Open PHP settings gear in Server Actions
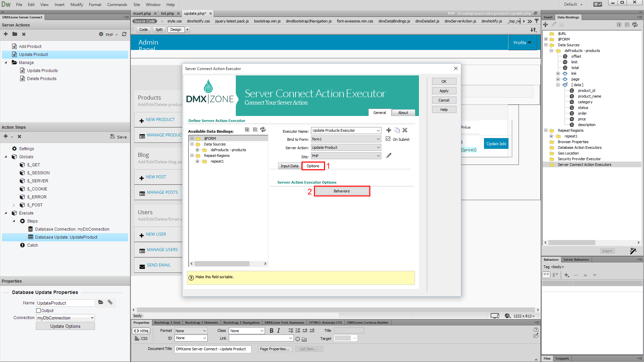The width and height of the screenshot is (644, 362). pyautogui.click(x=101, y=34)
